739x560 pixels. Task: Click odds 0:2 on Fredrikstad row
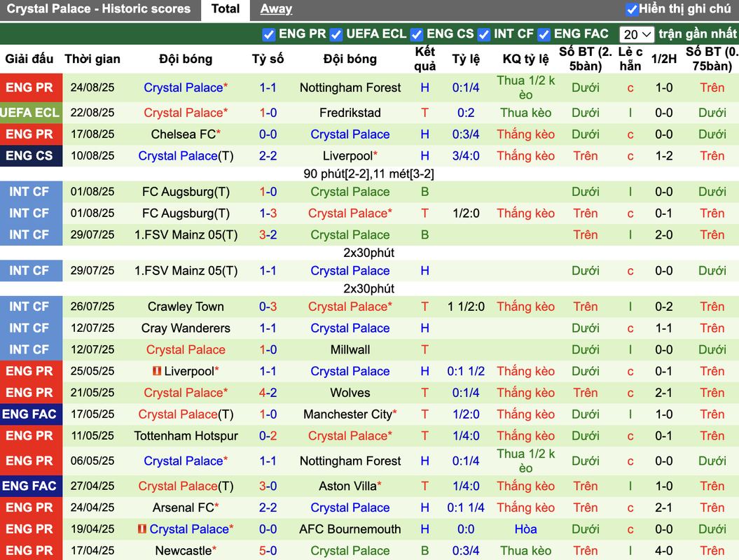pos(466,113)
